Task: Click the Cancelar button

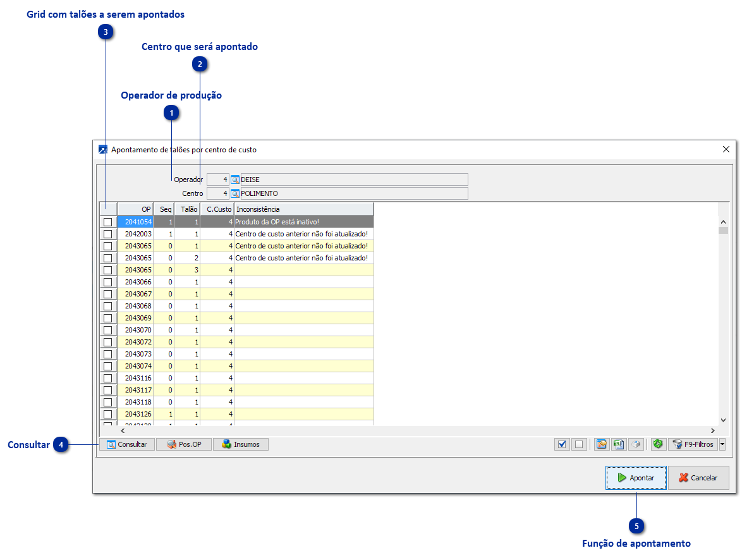Action: (x=698, y=478)
